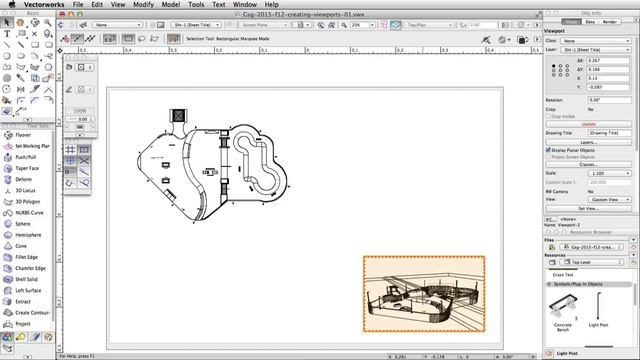Select the Mirror tool

click(20, 89)
